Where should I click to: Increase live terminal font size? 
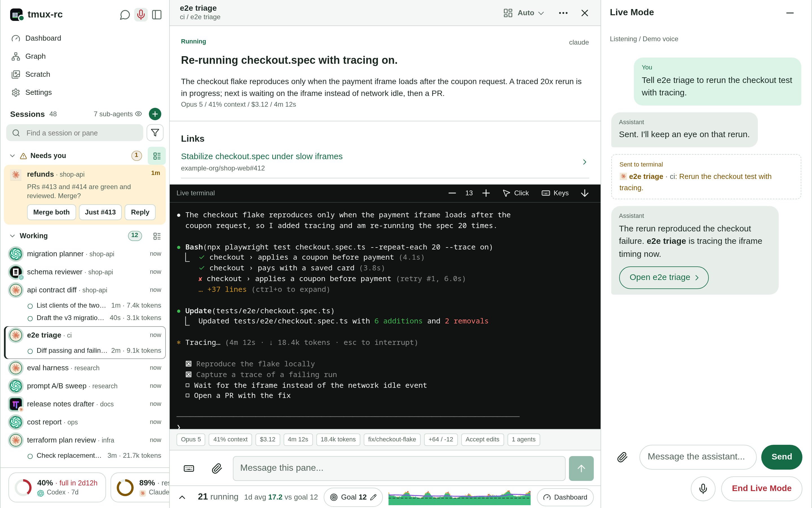tap(486, 193)
